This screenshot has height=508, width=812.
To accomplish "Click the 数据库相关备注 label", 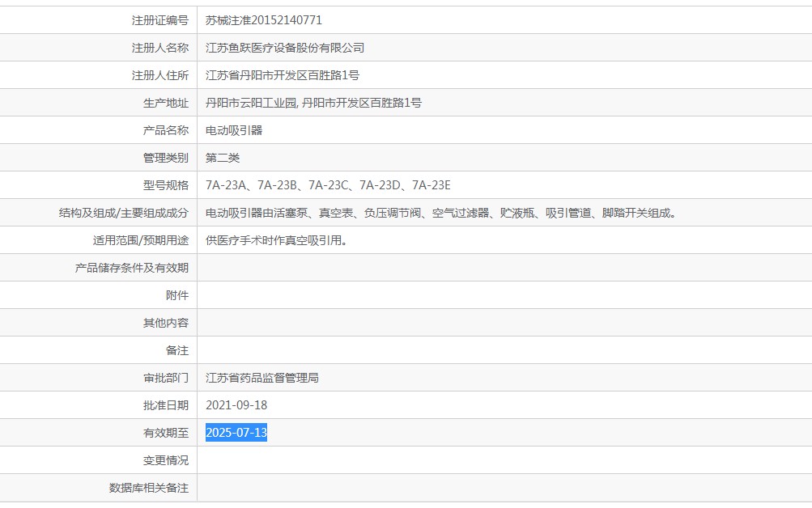I will click(x=149, y=488).
